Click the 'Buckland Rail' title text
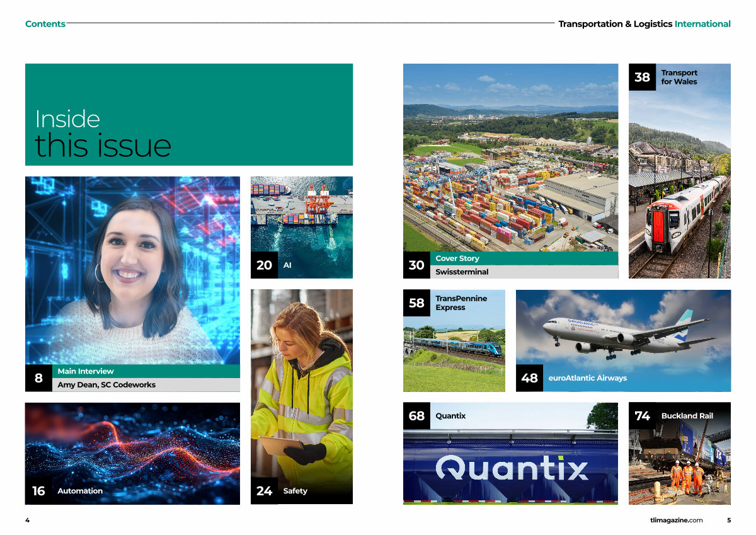The width and height of the screenshot is (756, 535). (687, 416)
